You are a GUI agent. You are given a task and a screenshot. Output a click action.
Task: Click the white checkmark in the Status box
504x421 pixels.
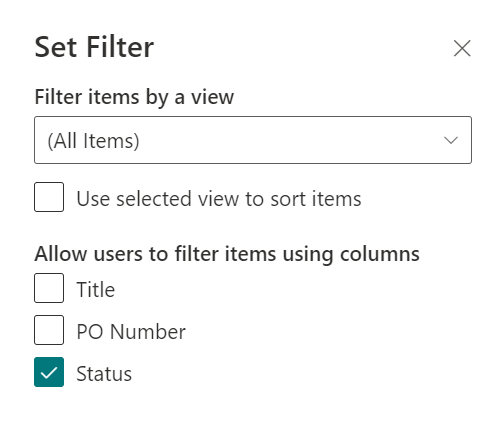click(49, 373)
